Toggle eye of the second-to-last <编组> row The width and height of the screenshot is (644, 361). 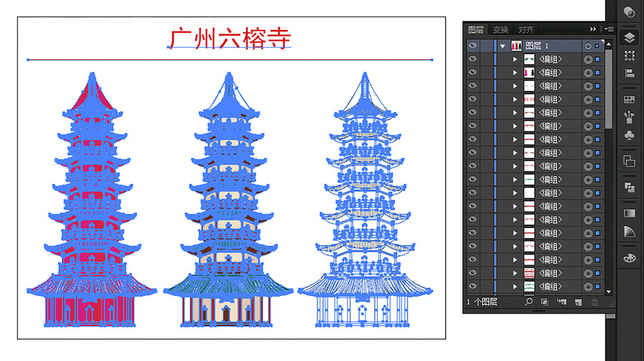point(473,273)
